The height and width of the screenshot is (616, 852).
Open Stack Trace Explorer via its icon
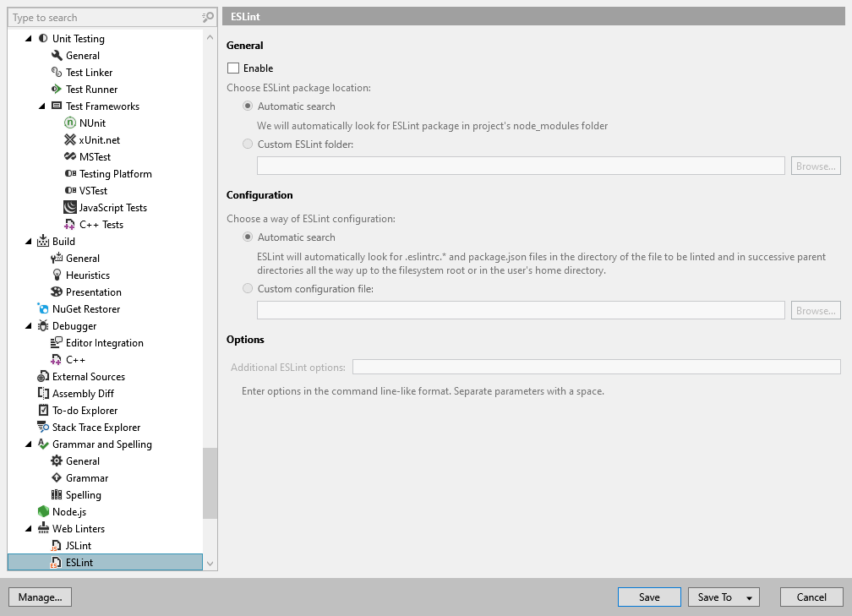[42, 427]
